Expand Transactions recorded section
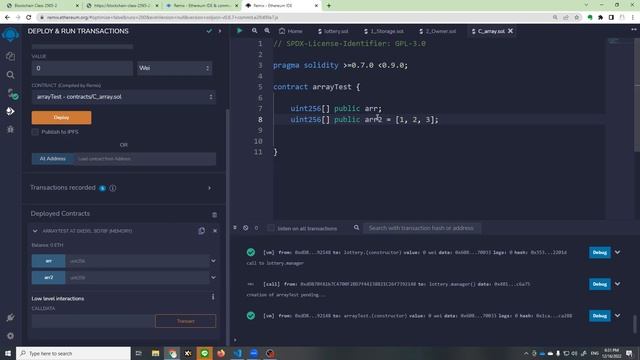This screenshot has height=360, width=640. point(209,188)
